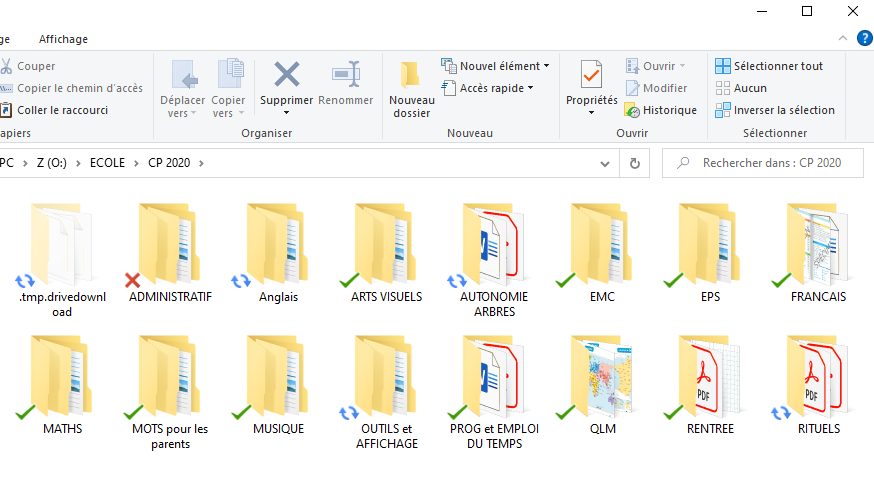
Task: Click the Rechercher dans CP 2020 field
Action: coord(770,163)
